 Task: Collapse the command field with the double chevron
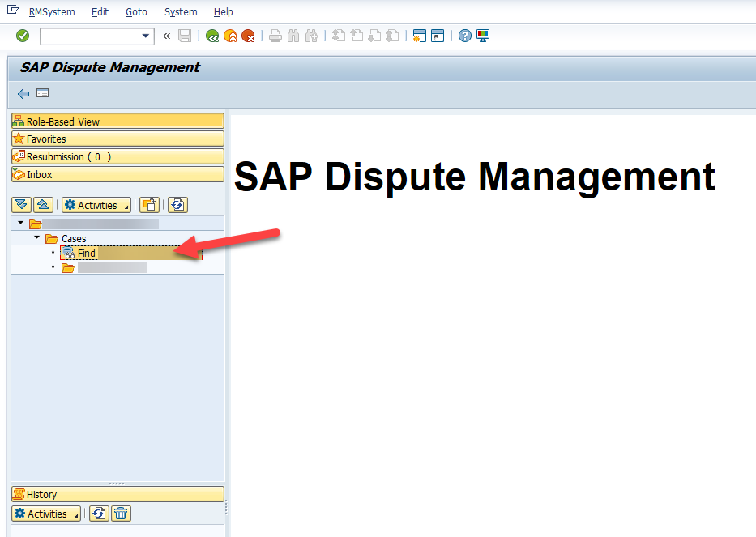pyautogui.click(x=167, y=36)
